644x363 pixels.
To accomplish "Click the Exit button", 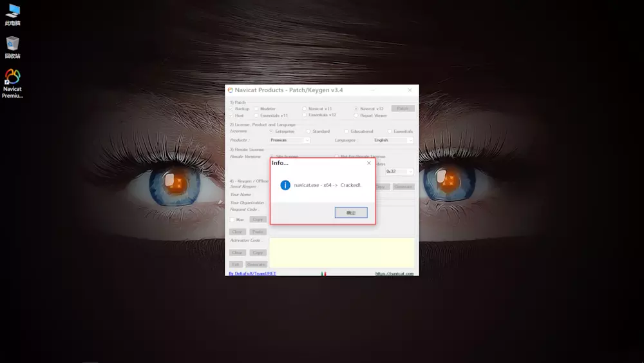I will click(236, 264).
